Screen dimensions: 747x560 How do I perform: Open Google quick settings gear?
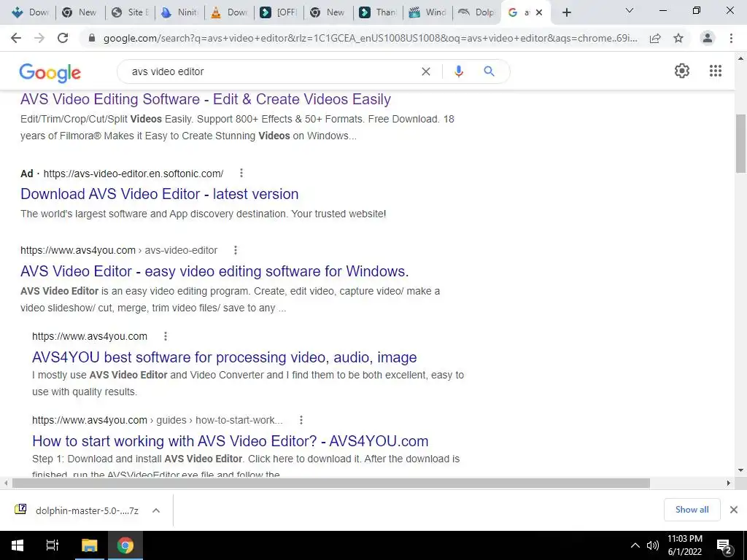(x=682, y=71)
